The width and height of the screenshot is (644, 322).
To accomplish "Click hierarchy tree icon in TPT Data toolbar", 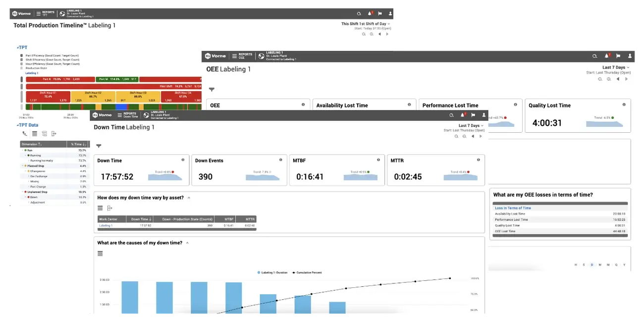I will point(25,134).
